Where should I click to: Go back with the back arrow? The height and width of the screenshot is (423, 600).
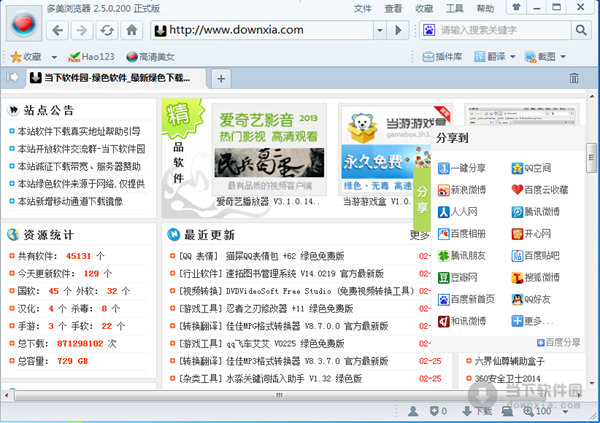(57, 30)
